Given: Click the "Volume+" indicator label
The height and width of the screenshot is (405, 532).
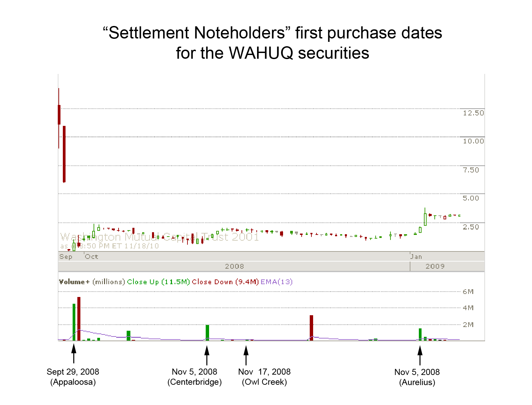Looking at the screenshot, I should (x=74, y=282).
